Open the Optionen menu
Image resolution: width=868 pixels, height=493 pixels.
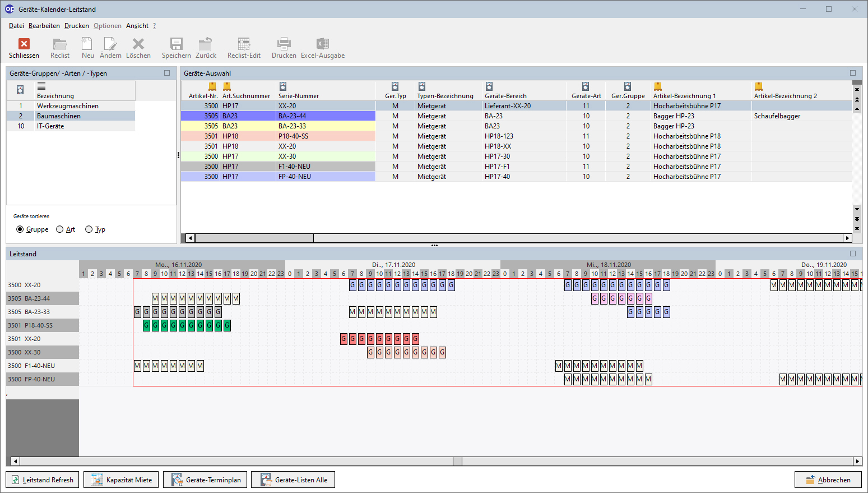point(108,26)
